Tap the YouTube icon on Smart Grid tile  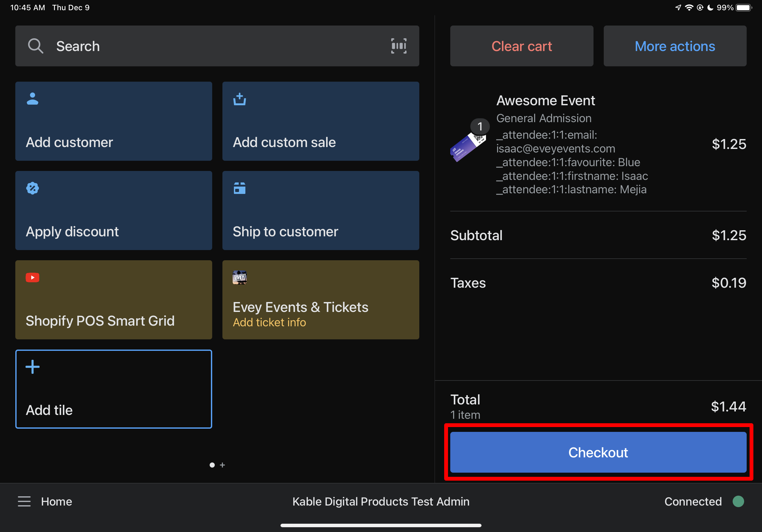coord(33,277)
